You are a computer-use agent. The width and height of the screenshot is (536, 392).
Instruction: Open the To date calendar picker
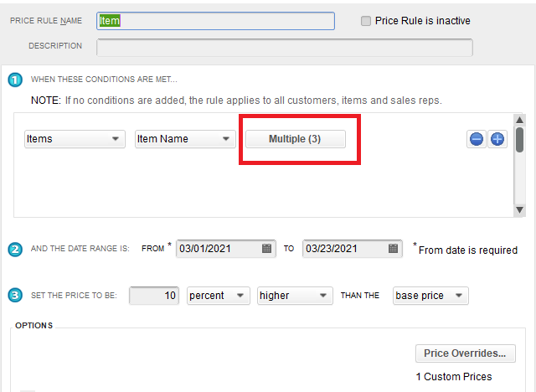click(x=394, y=249)
